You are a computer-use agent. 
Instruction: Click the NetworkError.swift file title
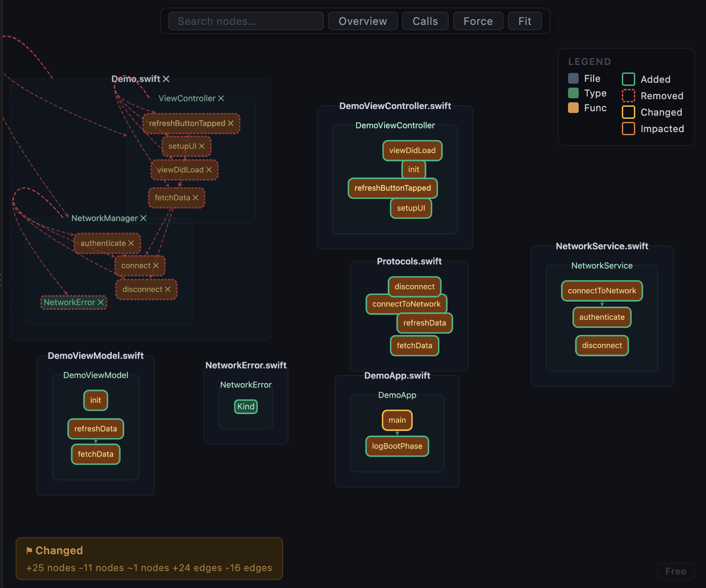coord(246,366)
